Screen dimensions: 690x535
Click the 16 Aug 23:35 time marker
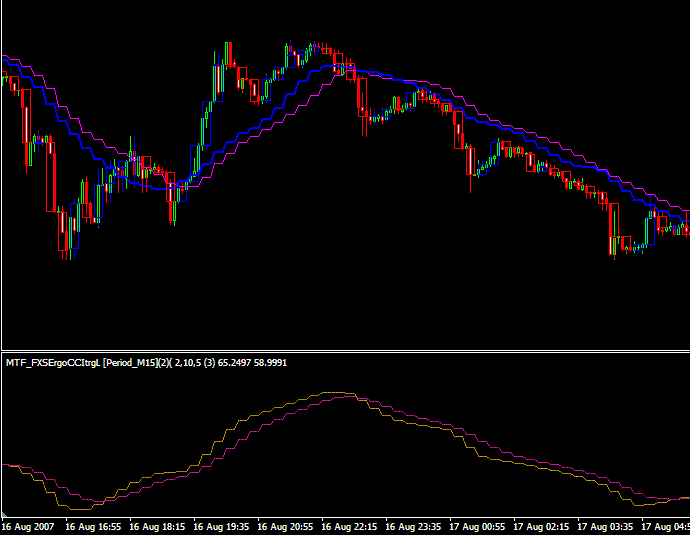pyautogui.click(x=414, y=527)
